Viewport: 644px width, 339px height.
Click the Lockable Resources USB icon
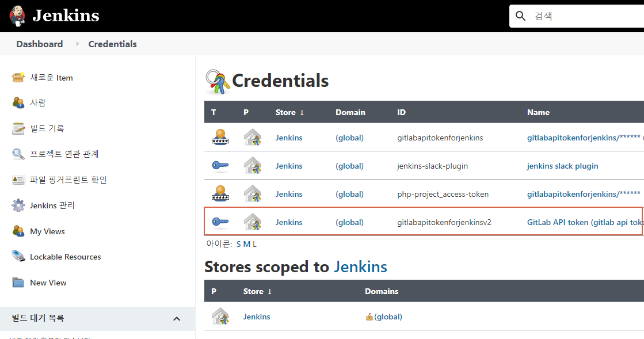18,256
